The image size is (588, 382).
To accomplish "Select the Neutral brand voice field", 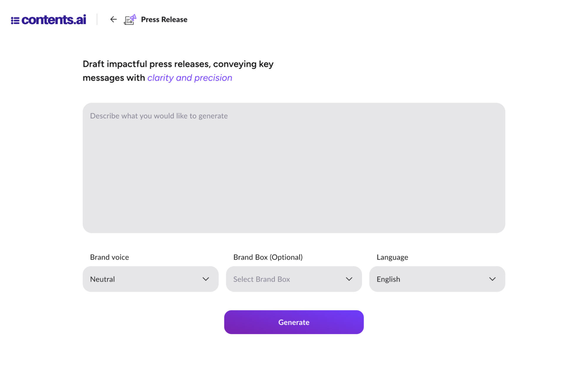I will [150, 279].
